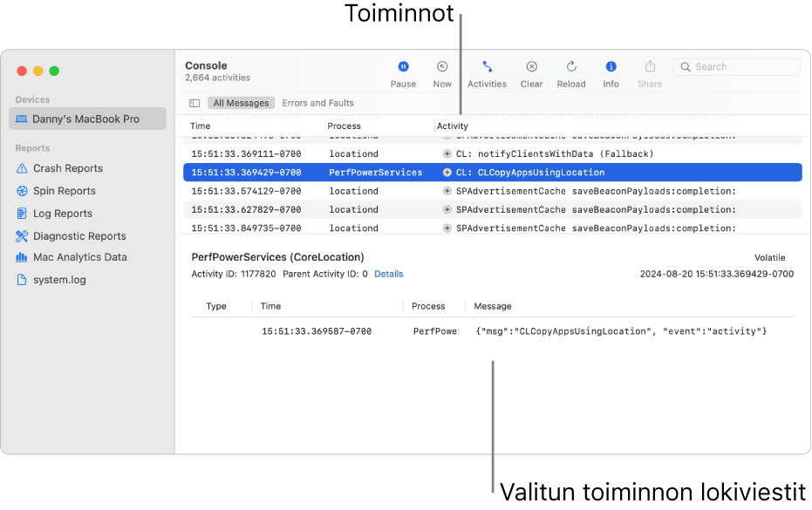The height and width of the screenshot is (510, 812).
Task: Click the magnifier icon in Search
Action: click(x=686, y=67)
